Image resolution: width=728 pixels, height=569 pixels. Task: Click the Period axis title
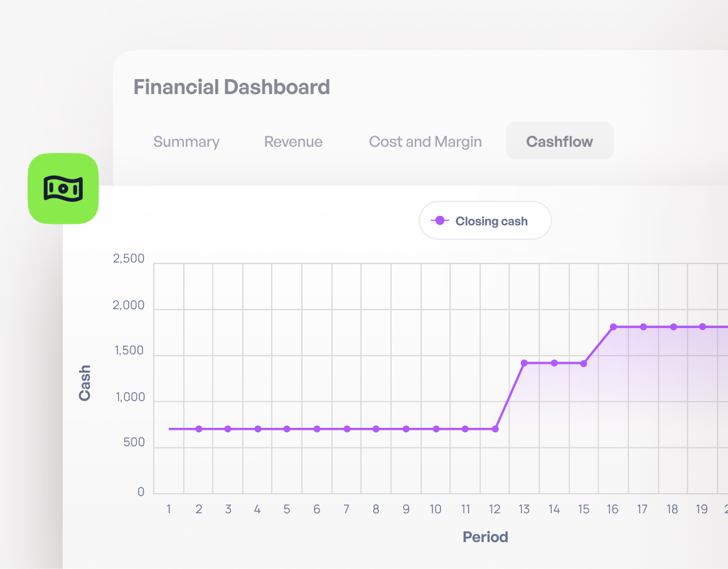(485, 537)
